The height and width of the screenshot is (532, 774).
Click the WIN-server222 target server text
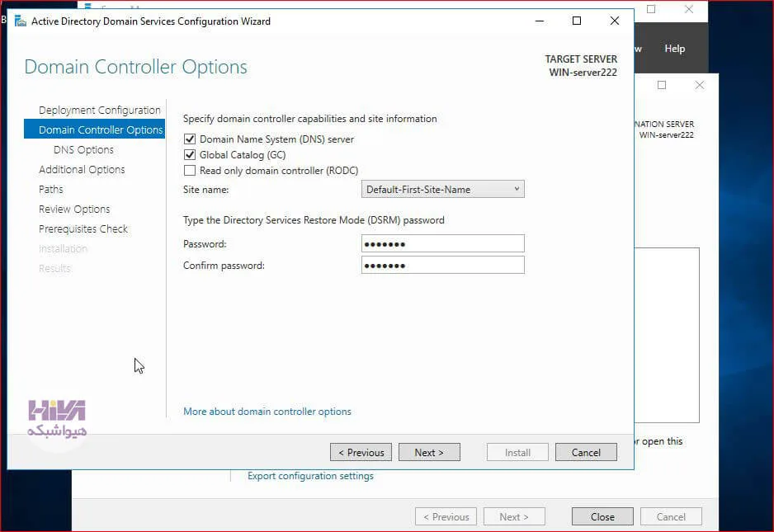583,73
